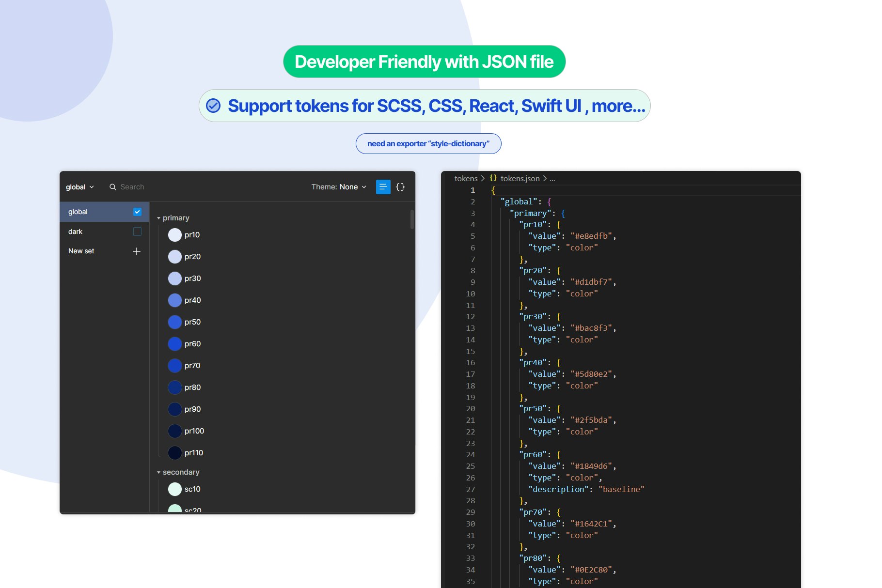Click the plus icon beside New set

click(x=137, y=251)
